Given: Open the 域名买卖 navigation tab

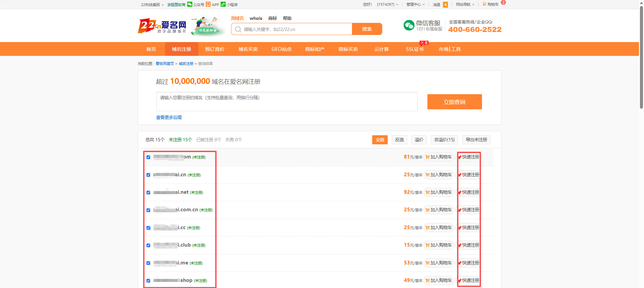Looking at the screenshot, I should tap(248, 49).
